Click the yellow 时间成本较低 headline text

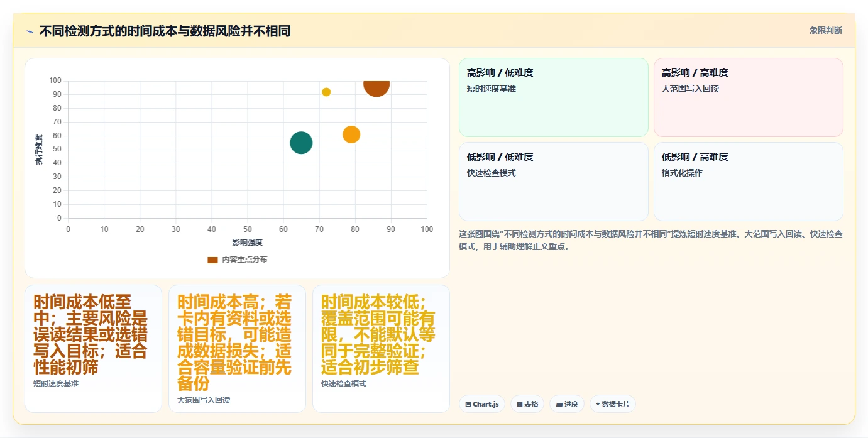click(x=378, y=334)
